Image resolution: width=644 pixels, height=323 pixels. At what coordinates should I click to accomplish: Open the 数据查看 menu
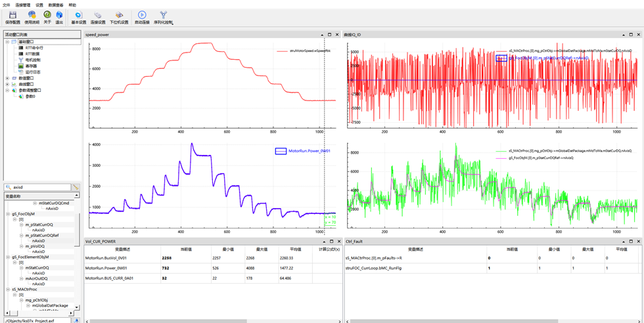[57, 4]
